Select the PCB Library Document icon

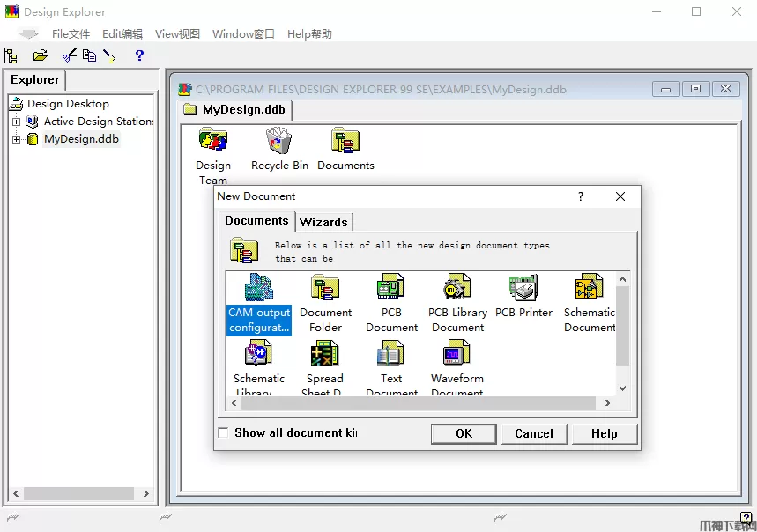(457, 289)
